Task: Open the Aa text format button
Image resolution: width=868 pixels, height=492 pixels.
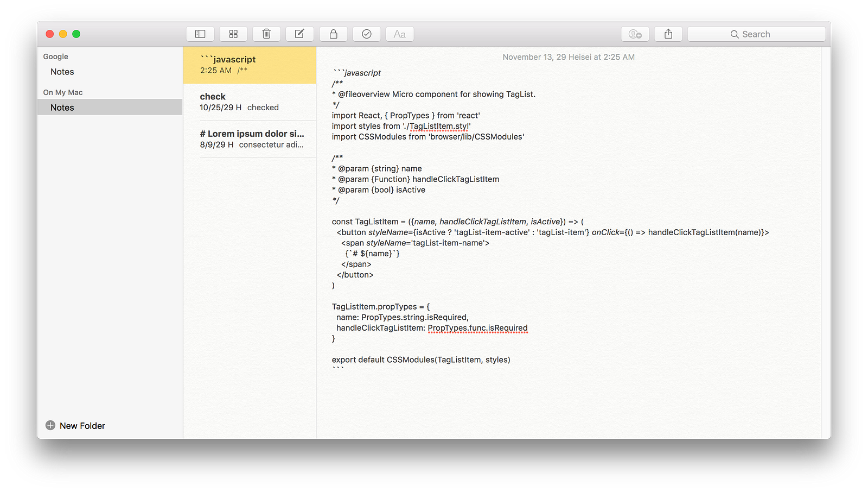Action: (400, 34)
